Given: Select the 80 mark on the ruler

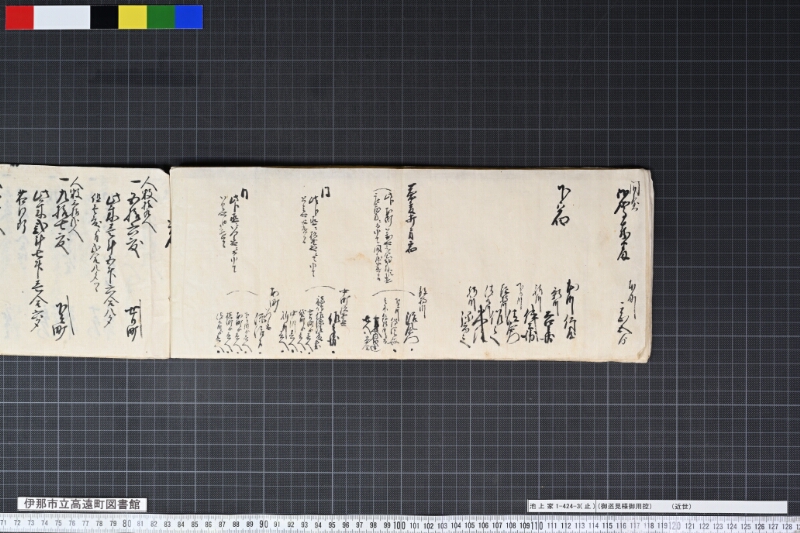Looking at the screenshot, I should pyautogui.click(x=127, y=524).
